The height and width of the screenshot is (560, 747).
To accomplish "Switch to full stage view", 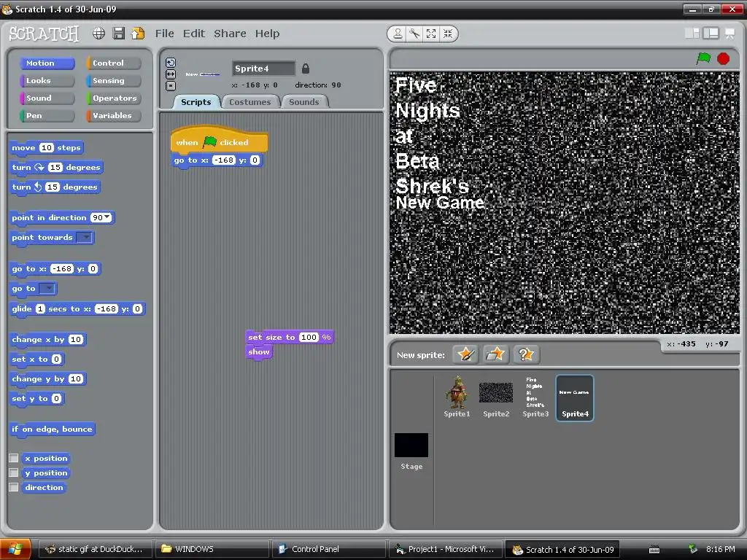I will pyautogui.click(x=711, y=33).
